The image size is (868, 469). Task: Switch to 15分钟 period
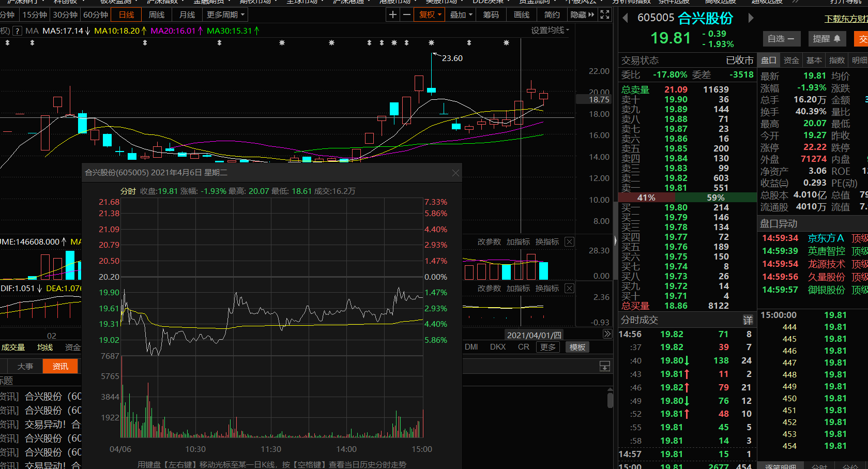35,14
